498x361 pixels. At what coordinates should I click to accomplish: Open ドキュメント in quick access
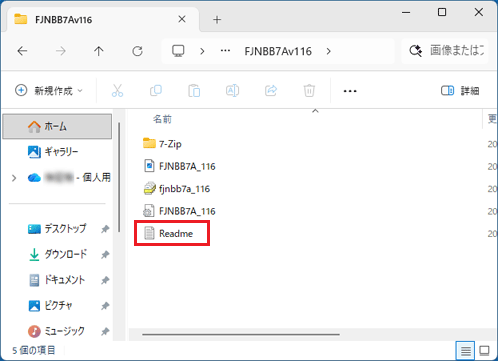pyautogui.click(x=57, y=280)
